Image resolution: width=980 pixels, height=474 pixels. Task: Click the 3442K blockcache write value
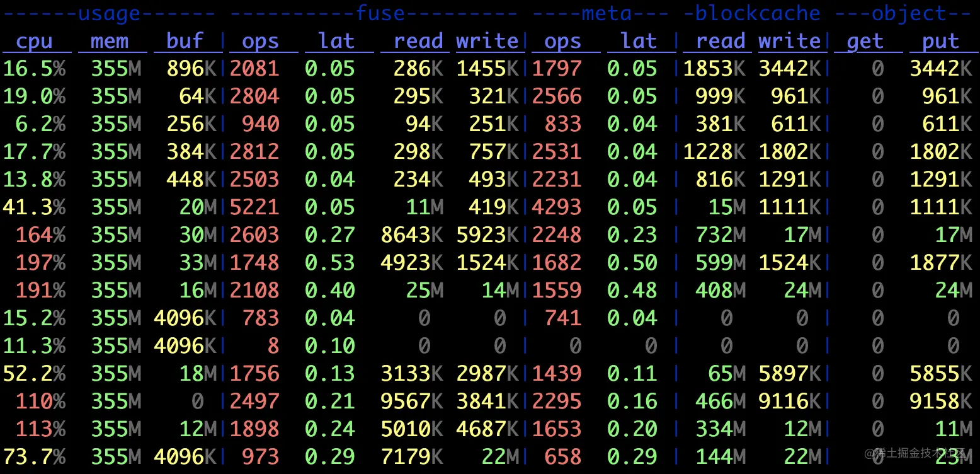tap(789, 68)
